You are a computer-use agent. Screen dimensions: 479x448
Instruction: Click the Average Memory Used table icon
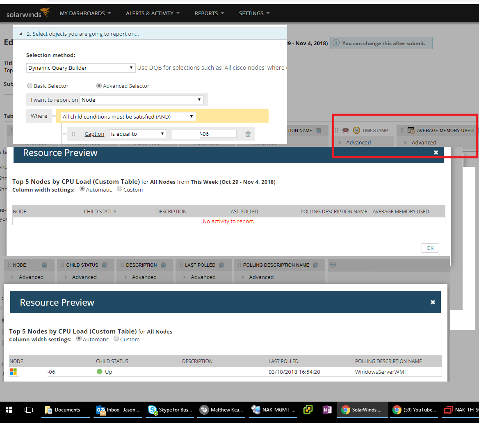tap(411, 130)
